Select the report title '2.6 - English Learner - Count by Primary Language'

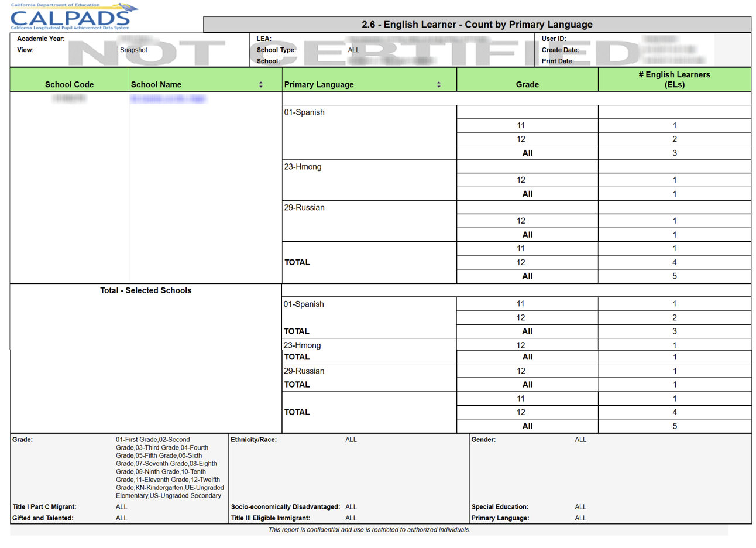(477, 25)
